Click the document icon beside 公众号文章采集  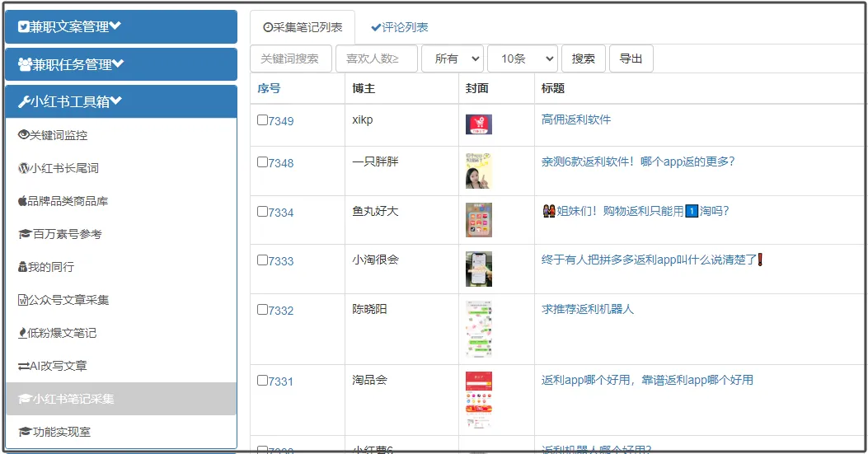click(x=23, y=300)
